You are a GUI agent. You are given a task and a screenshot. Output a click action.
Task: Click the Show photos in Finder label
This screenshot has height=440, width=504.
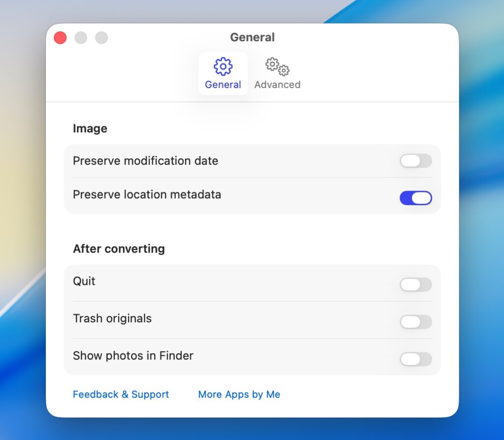[133, 355]
